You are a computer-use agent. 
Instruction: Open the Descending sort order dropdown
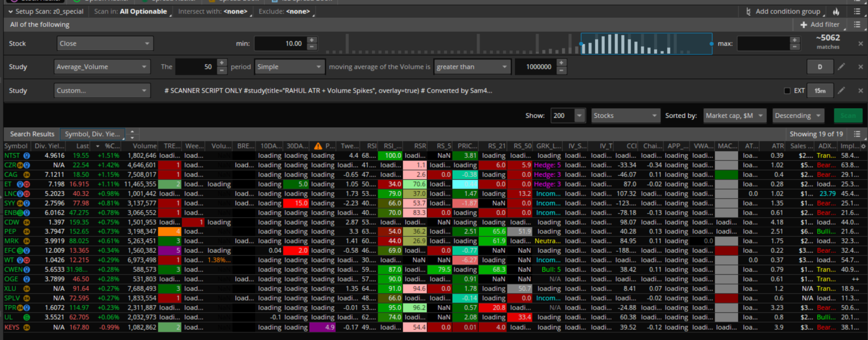coord(798,116)
